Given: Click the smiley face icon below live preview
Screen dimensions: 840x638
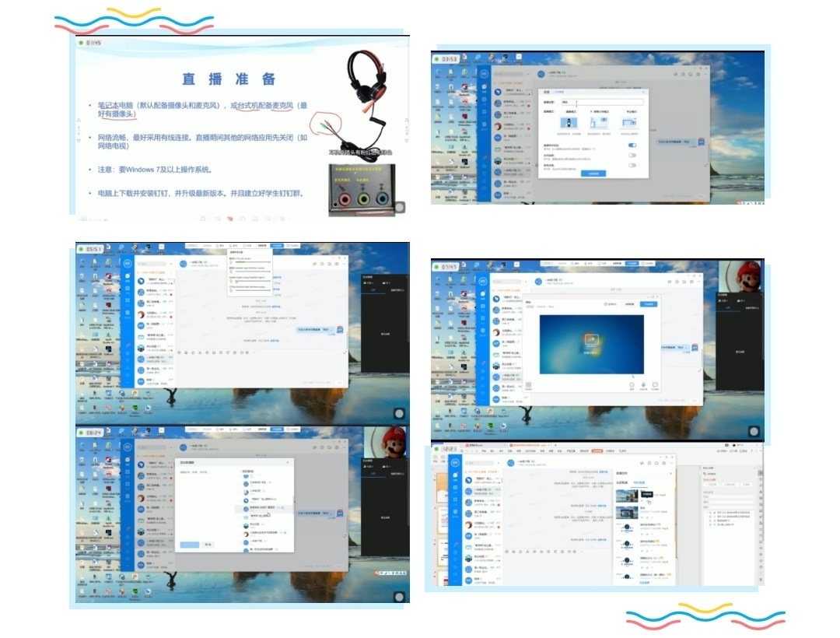Looking at the screenshot, I should click(x=630, y=384).
